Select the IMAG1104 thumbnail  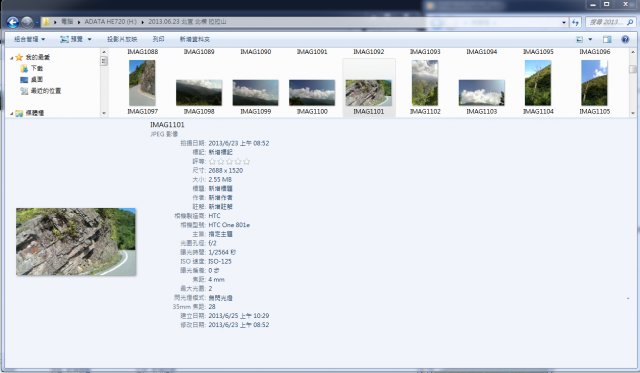coord(538,83)
